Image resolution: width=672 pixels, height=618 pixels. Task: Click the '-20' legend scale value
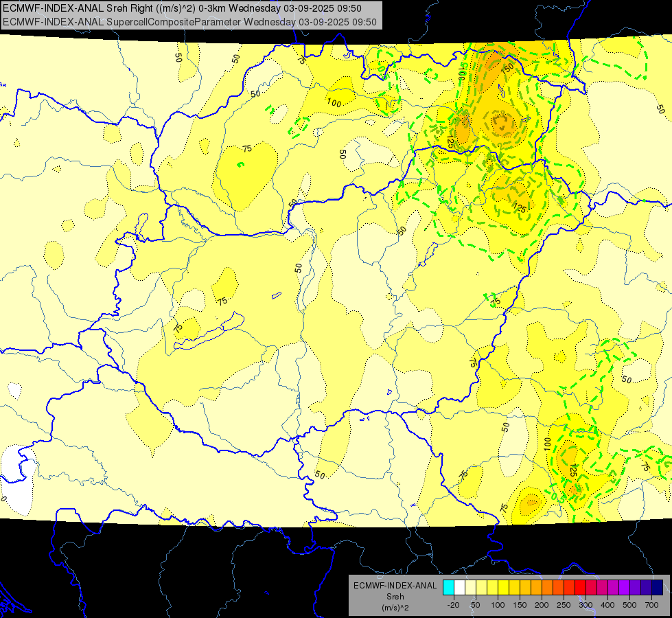tap(454, 605)
